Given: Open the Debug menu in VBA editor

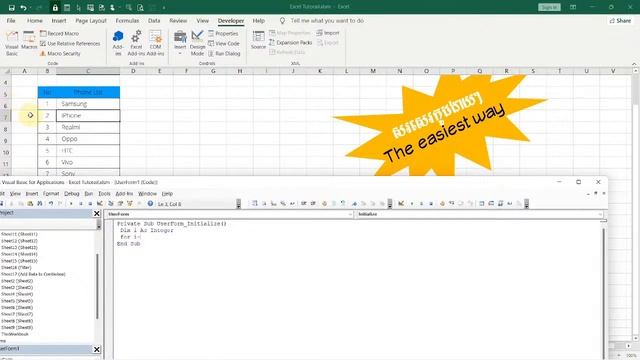Looking at the screenshot, I should click(x=71, y=193).
